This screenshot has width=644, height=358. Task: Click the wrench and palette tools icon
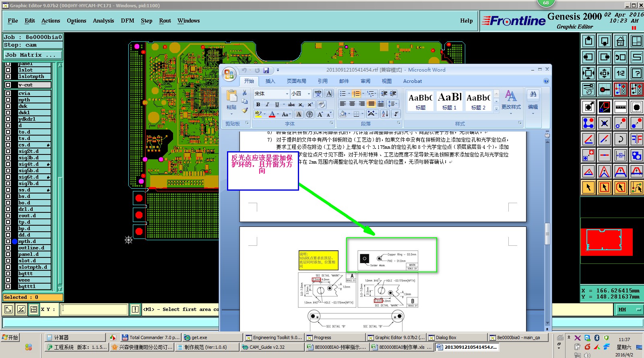tap(588, 89)
